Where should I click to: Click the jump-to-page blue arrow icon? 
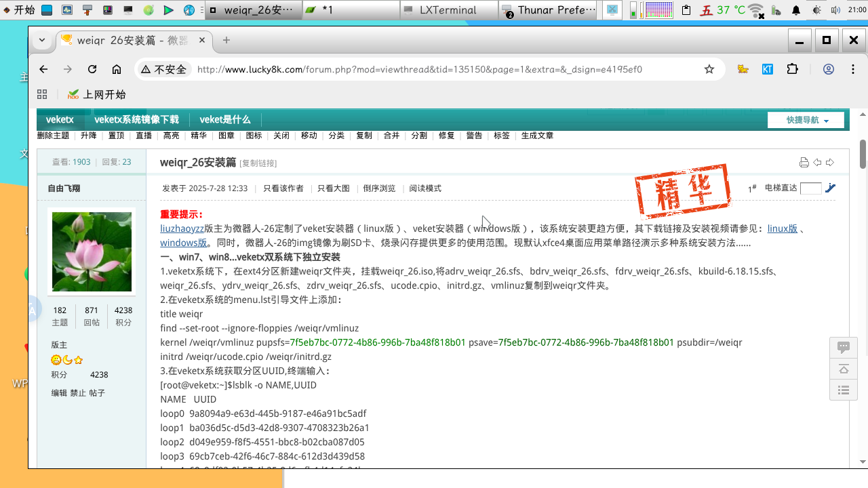[830, 188]
